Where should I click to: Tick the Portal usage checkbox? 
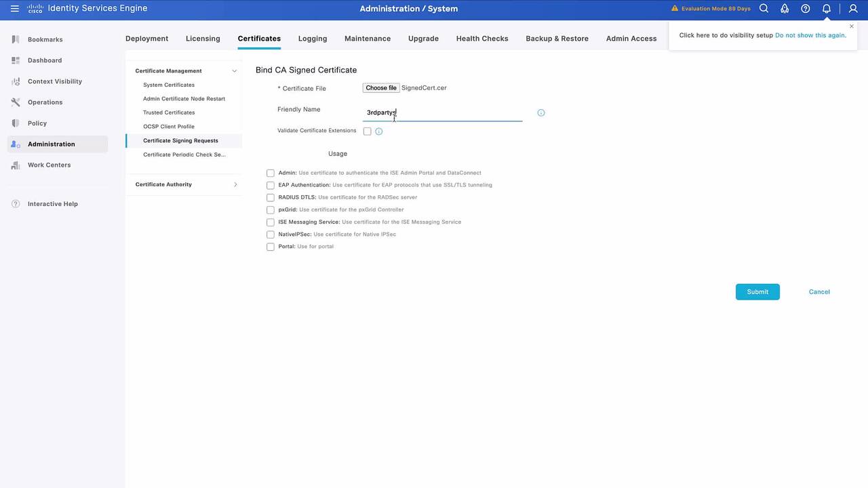point(271,247)
